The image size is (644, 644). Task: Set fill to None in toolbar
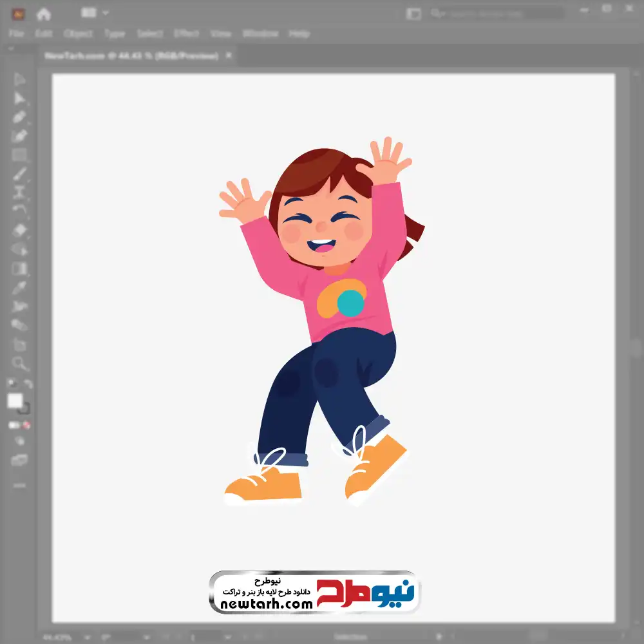coord(27,425)
